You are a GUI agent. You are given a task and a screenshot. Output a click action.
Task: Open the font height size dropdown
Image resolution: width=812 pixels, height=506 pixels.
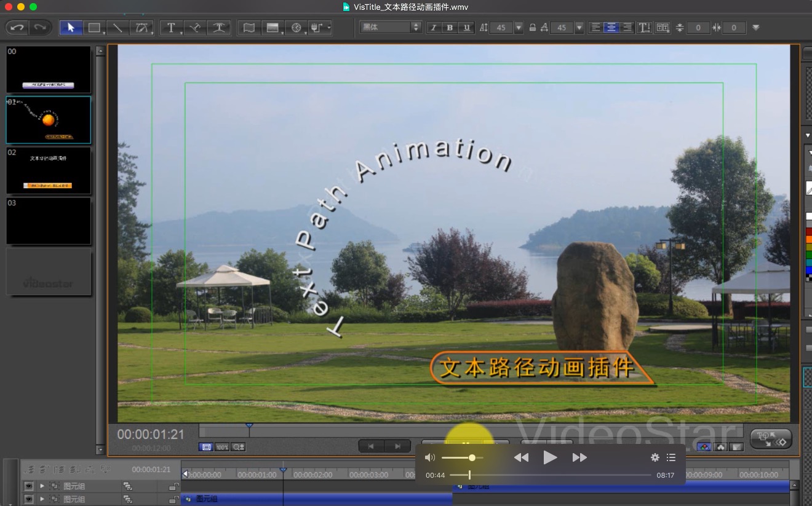pyautogui.click(x=518, y=28)
